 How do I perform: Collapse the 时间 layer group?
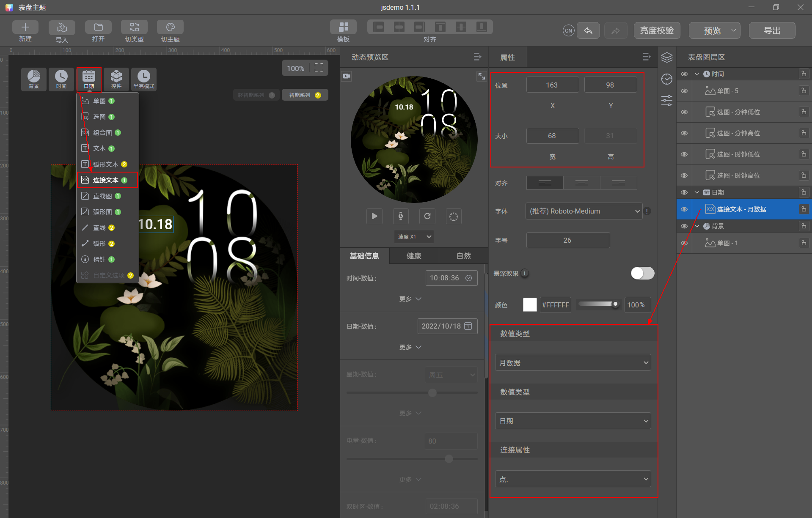(697, 74)
